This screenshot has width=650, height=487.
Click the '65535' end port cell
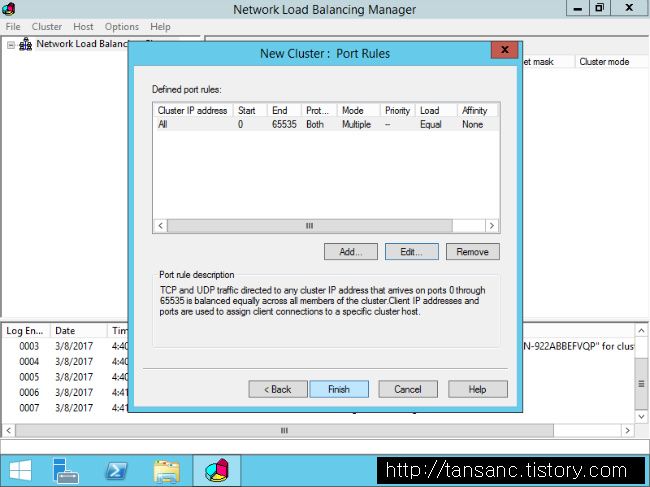click(x=284, y=124)
